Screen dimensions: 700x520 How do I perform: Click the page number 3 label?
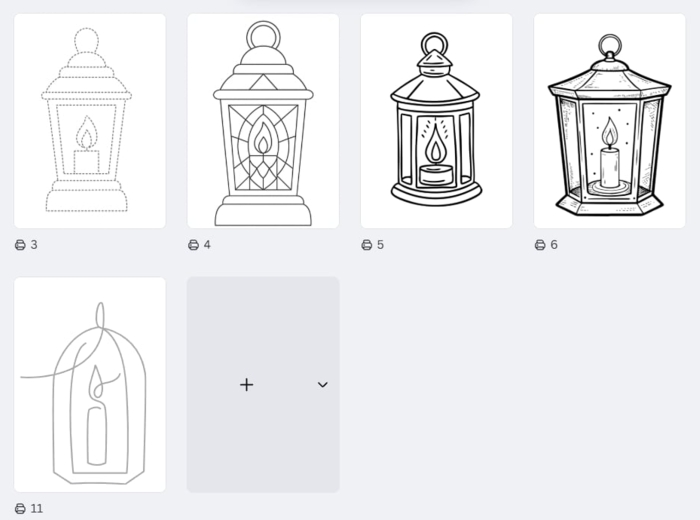[34, 245]
